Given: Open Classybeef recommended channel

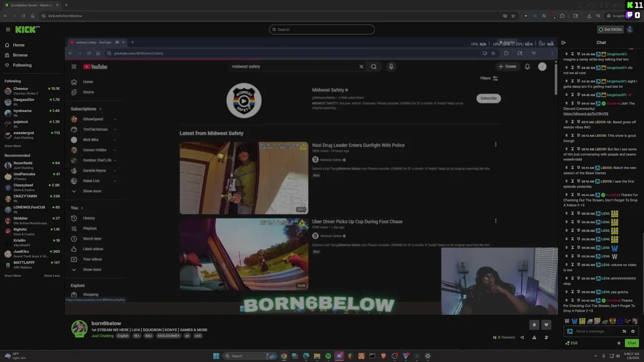Looking at the screenshot, I should pyautogui.click(x=31, y=188).
